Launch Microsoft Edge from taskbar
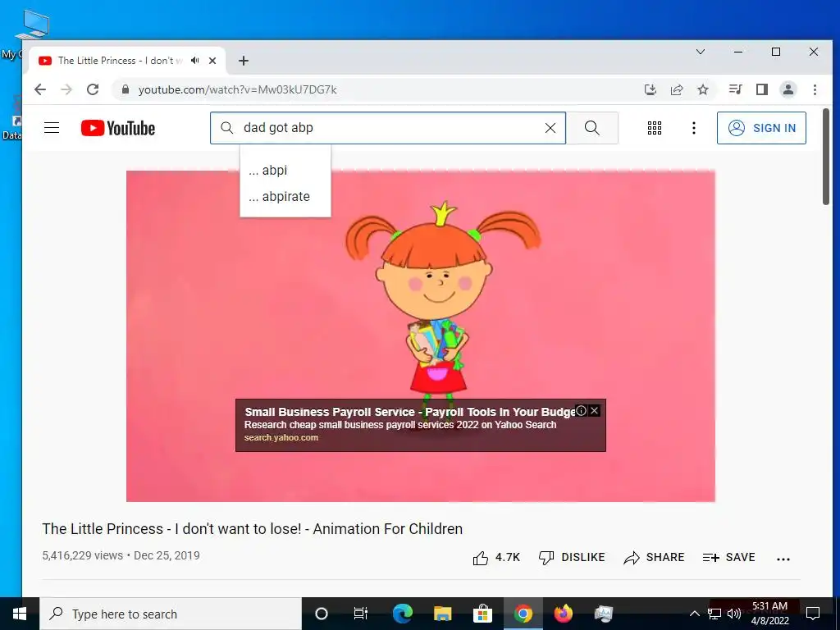 [402, 614]
